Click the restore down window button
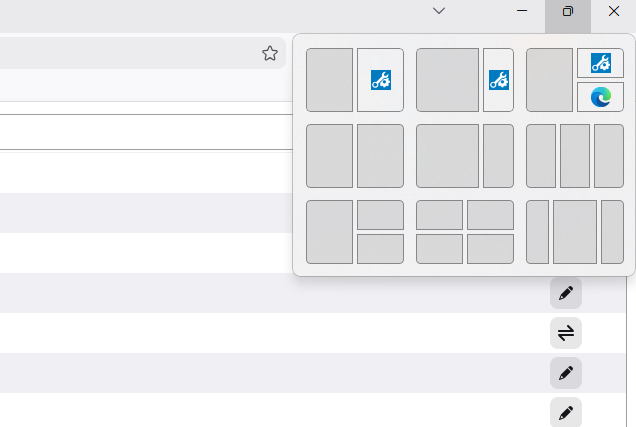The image size is (636, 427). click(x=567, y=11)
